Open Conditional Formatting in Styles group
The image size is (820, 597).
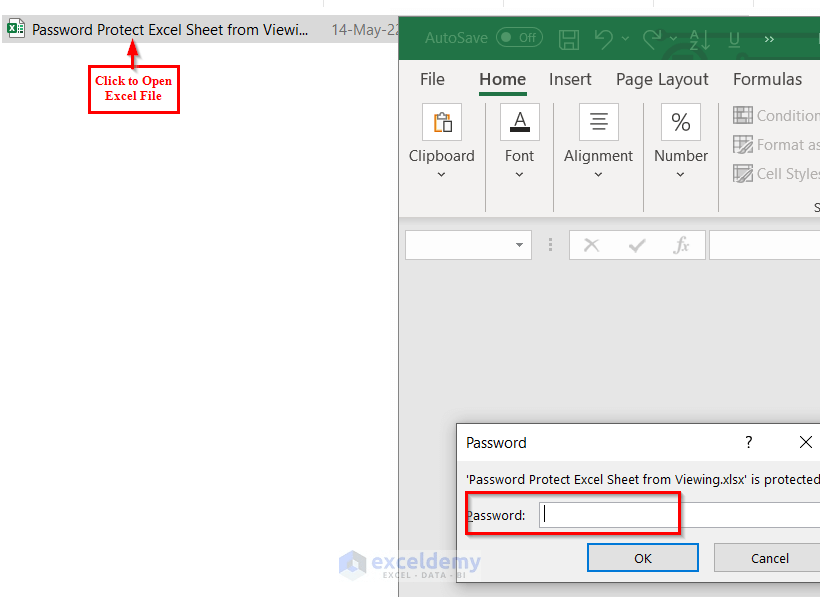[776, 115]
